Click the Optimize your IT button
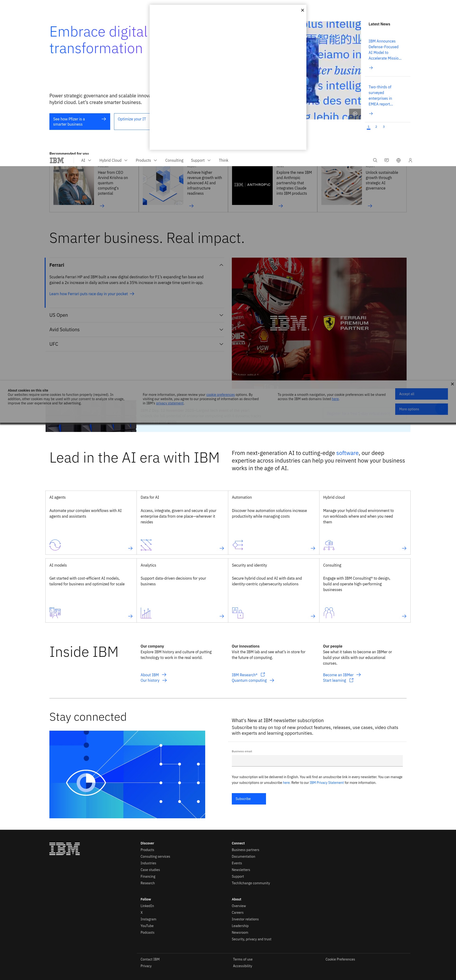Viewport: 456px width, 980px height. tap(132, 121)
